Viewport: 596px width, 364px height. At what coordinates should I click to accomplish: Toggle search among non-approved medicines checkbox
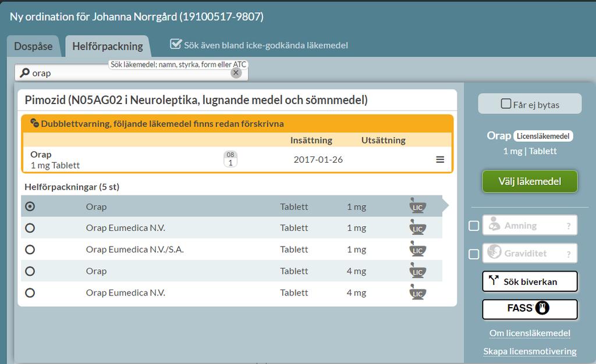pos(176,44)
